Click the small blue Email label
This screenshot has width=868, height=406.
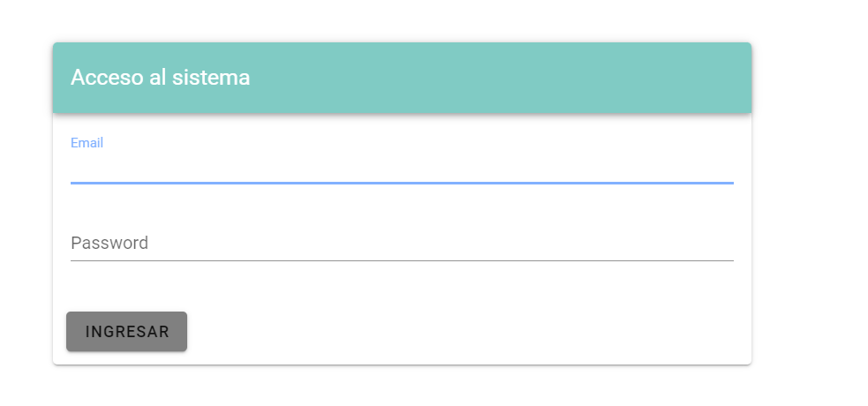click(87, 142)
